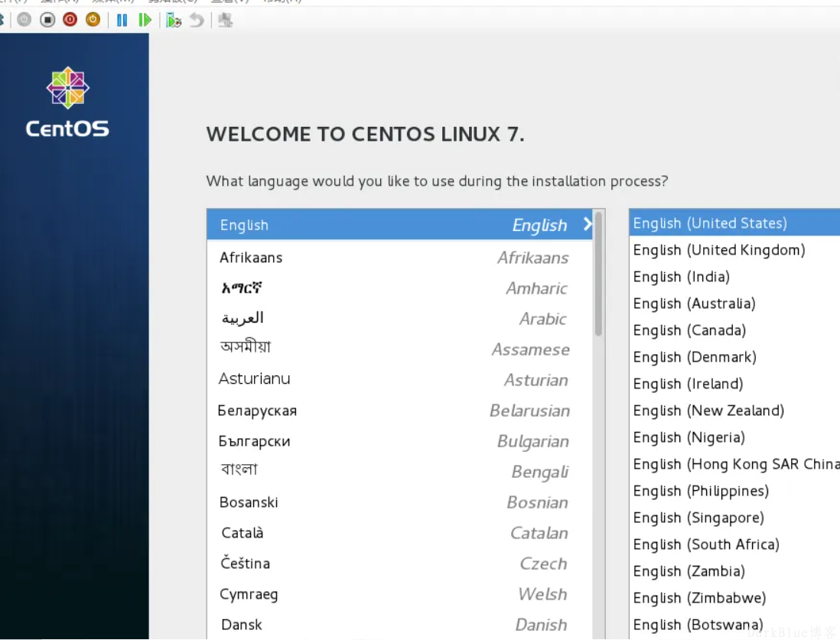
Task: Click the Enhanced Session icon in the toolbar
Action: (x=225, y=20)
